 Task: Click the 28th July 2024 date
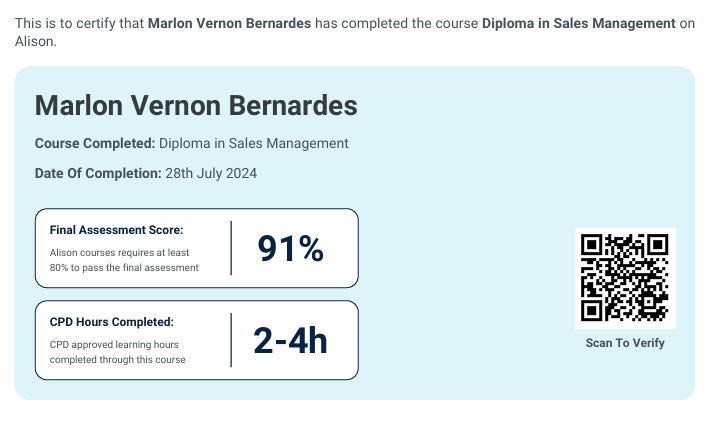click(x=211, y=173)
